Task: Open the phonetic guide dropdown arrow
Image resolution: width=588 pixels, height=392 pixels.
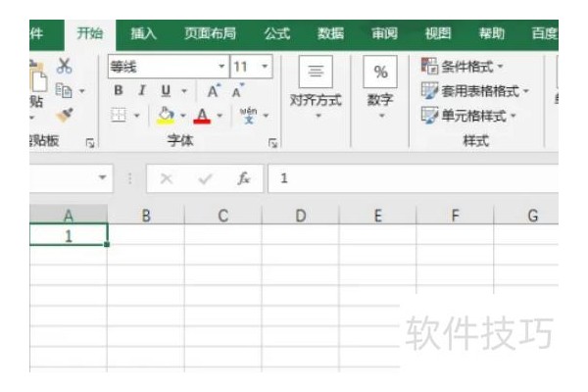Action: click(x=266, y=116)
